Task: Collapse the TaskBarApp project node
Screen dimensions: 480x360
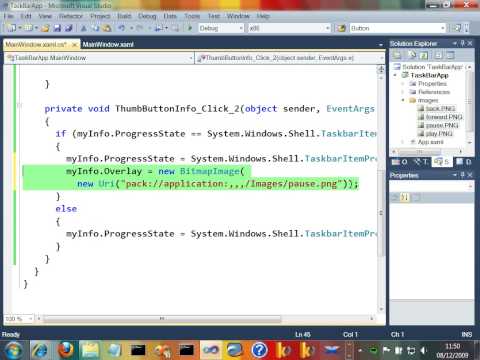Action: [395, 75]
